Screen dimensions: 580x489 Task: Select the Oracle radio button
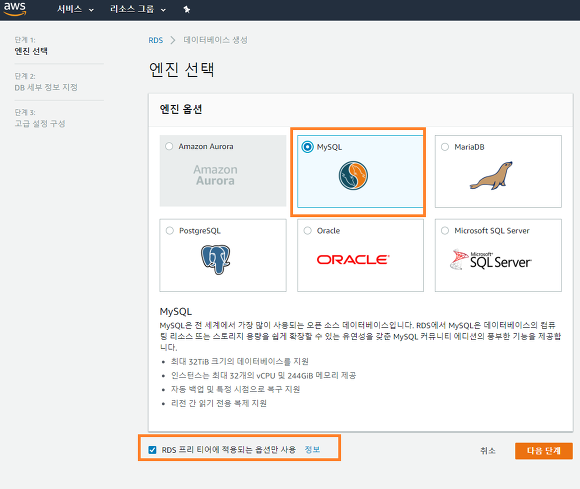pyautogui.click(x=307, y=231)
